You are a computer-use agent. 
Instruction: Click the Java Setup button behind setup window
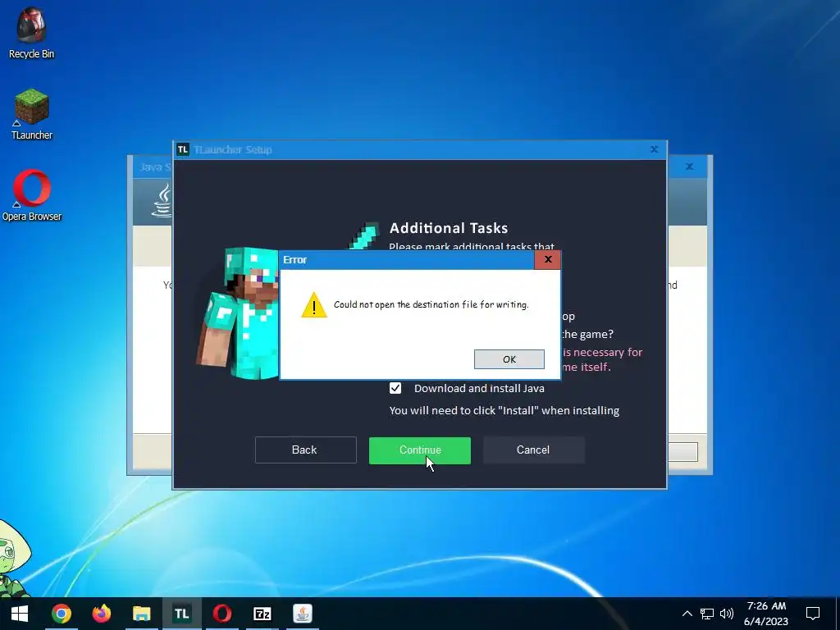683,452
